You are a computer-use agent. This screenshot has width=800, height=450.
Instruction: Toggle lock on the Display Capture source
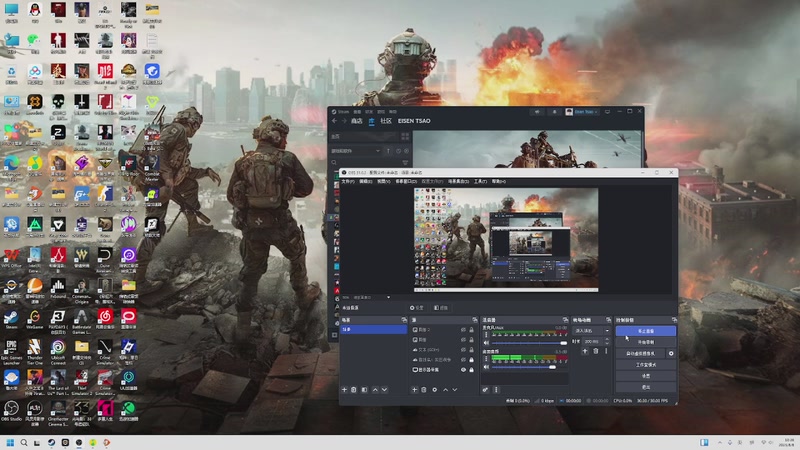(471, 370)
